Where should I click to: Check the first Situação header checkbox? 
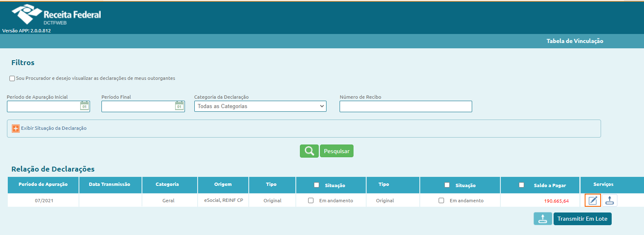316,185
